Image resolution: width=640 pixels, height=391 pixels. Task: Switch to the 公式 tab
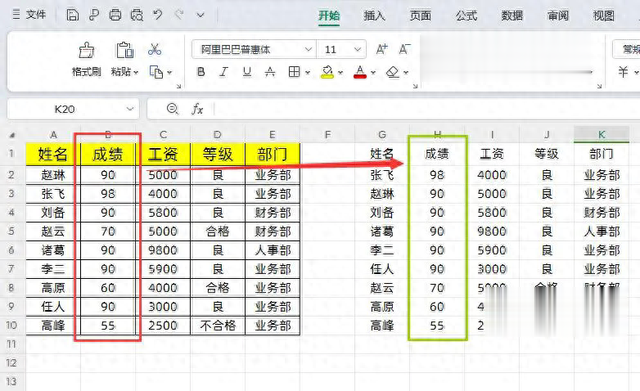[466, 16]
